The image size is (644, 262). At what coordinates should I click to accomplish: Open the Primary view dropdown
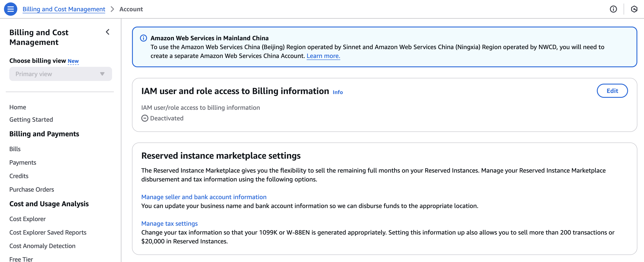60,74
